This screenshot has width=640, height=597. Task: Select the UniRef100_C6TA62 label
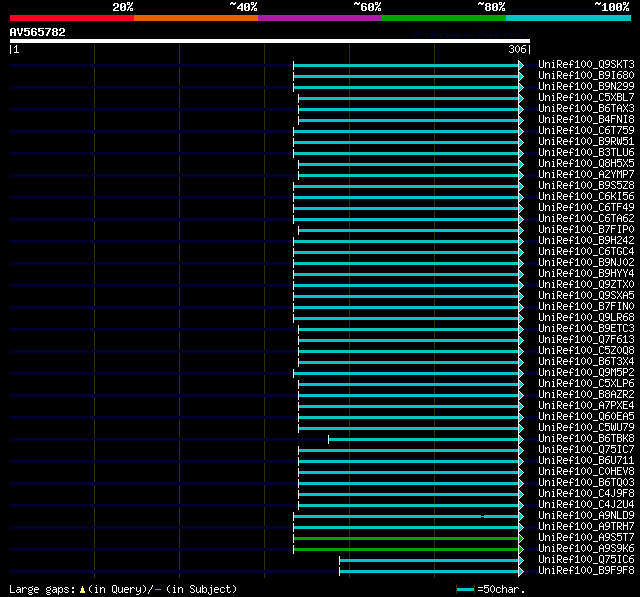(x=586, y=219)
